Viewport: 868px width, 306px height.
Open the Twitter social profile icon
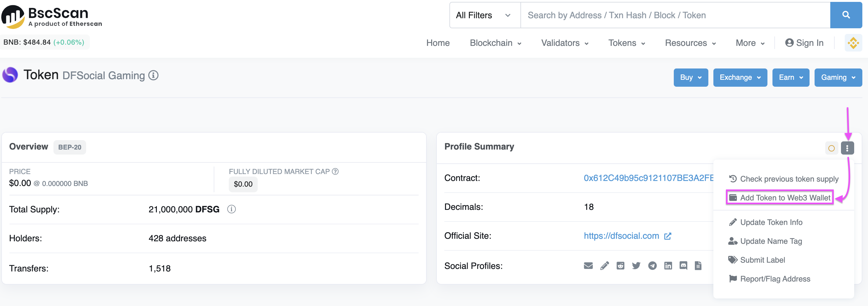coord(636,266)
